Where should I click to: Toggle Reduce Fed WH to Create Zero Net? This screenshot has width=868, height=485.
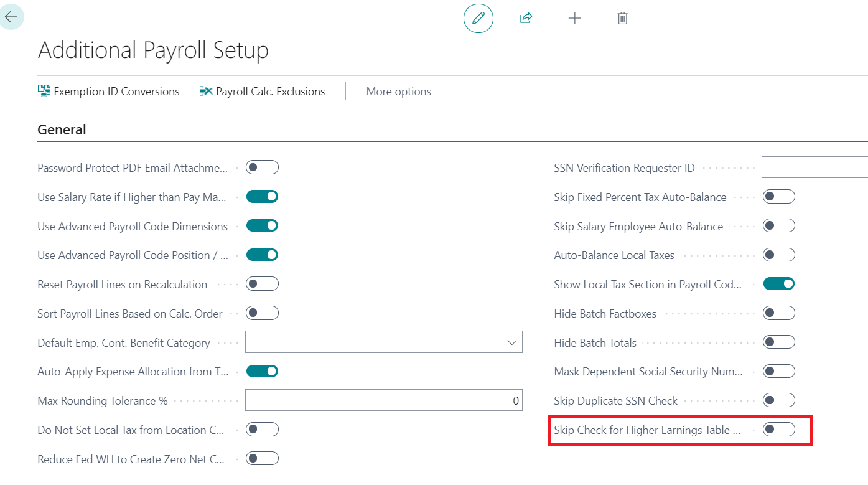[262, 459]
